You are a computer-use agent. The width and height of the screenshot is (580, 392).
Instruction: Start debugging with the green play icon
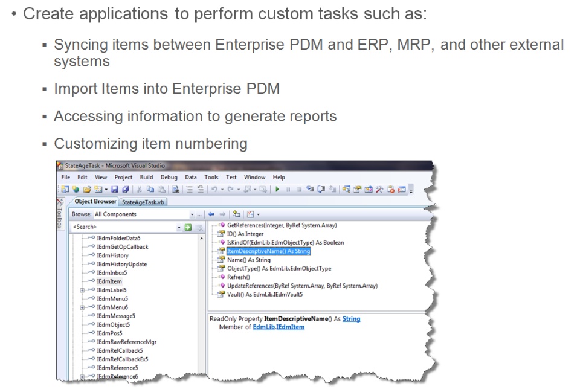pyautogui.click(x=277, y=189)
